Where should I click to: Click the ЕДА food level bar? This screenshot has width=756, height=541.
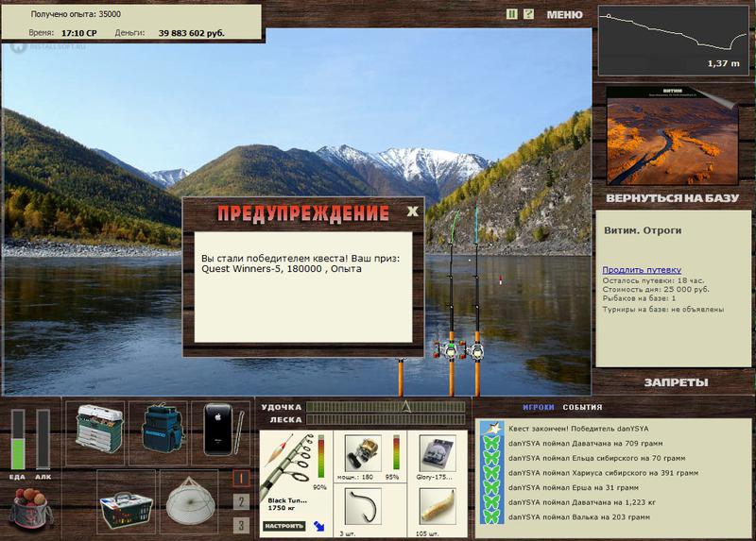18,439
